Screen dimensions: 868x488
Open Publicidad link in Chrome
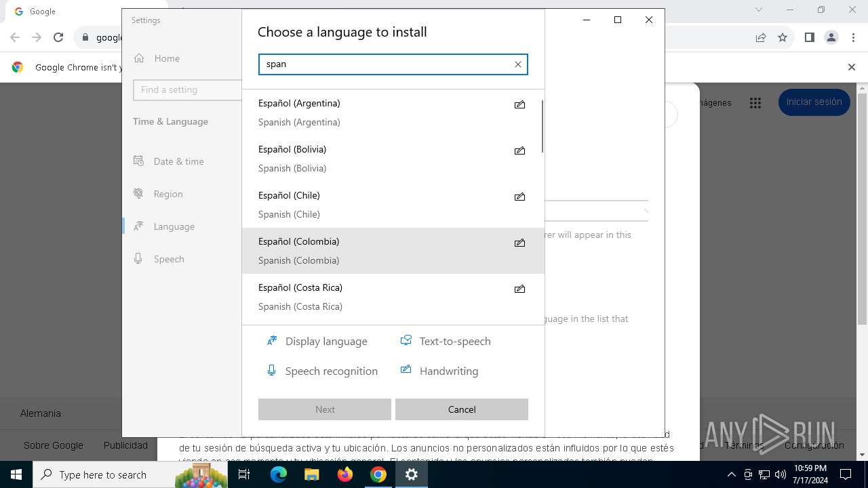pos(125,445)
